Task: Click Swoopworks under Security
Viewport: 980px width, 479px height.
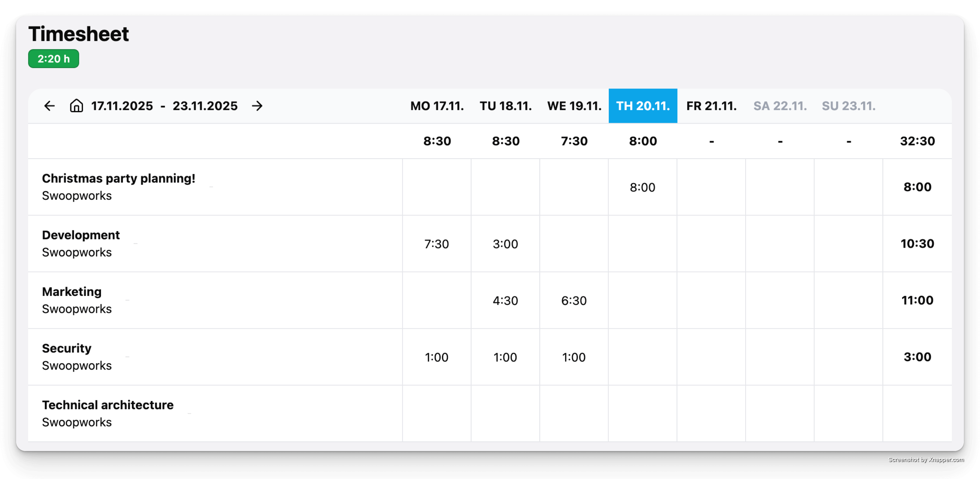Action: (77, 365)
